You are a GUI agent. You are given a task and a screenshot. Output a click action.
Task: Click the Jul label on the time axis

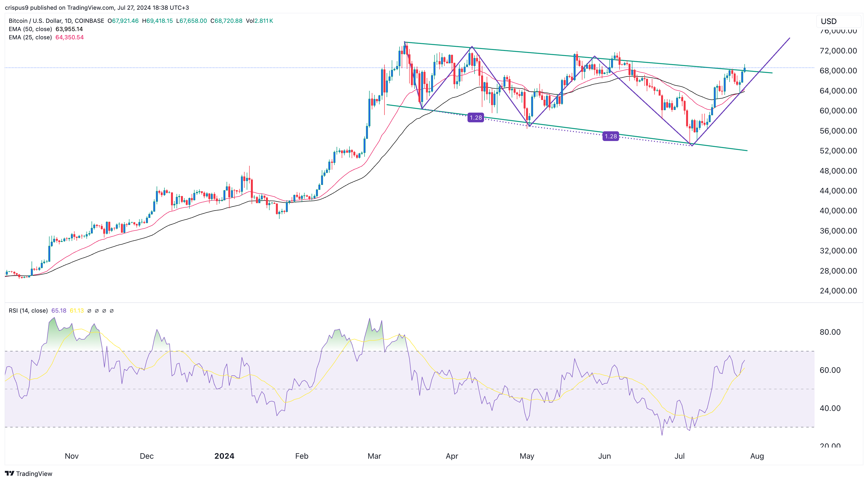coord(679,456)
